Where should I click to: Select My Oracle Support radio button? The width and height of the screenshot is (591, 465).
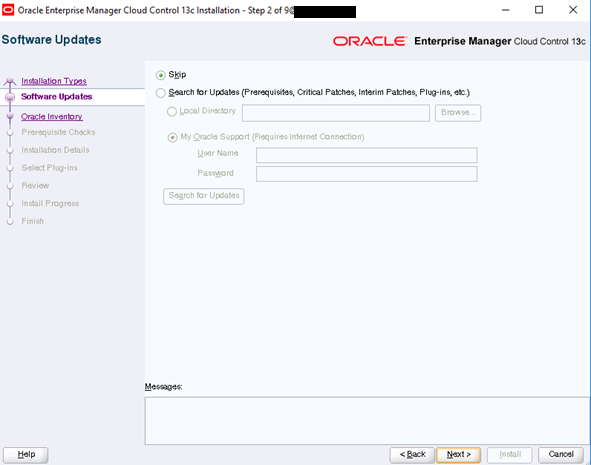(172, 137)
